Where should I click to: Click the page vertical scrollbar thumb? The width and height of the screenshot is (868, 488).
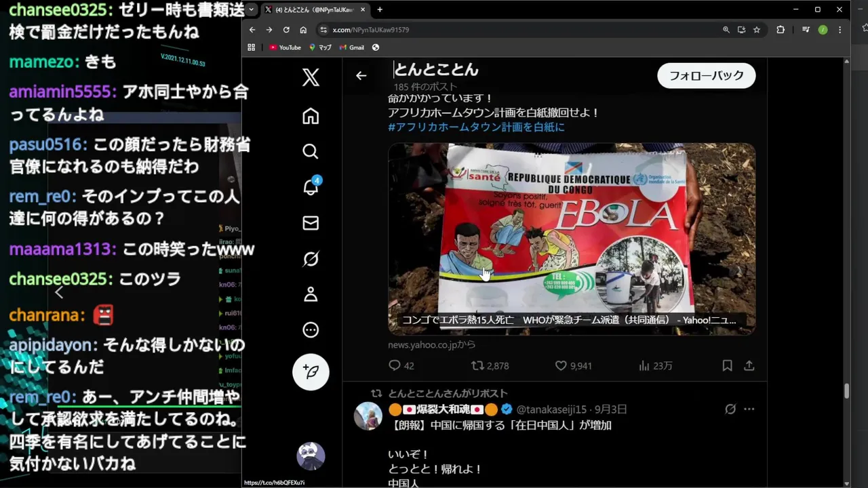pos(846,391)
